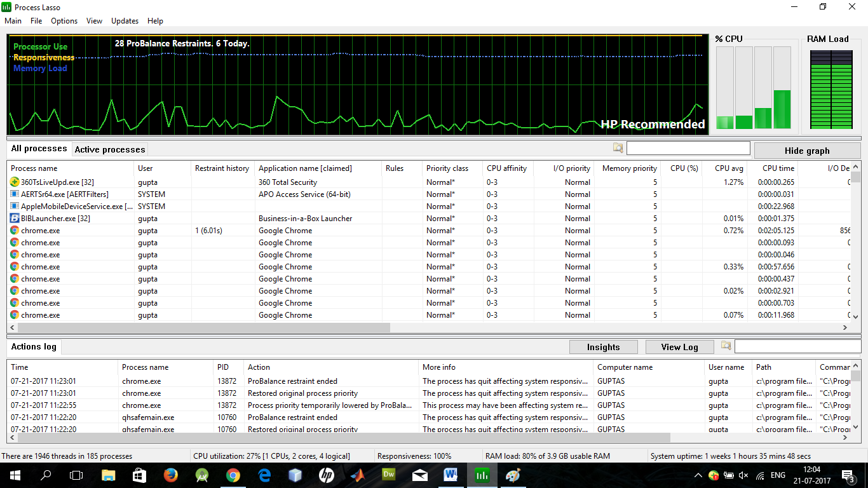
Task: Click the View Log button
Action: click(x=679, y=347)
